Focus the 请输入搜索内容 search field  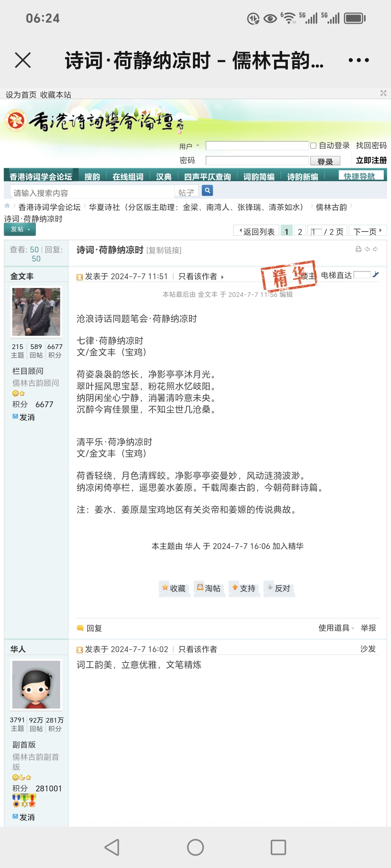click(x=93, y=193)
